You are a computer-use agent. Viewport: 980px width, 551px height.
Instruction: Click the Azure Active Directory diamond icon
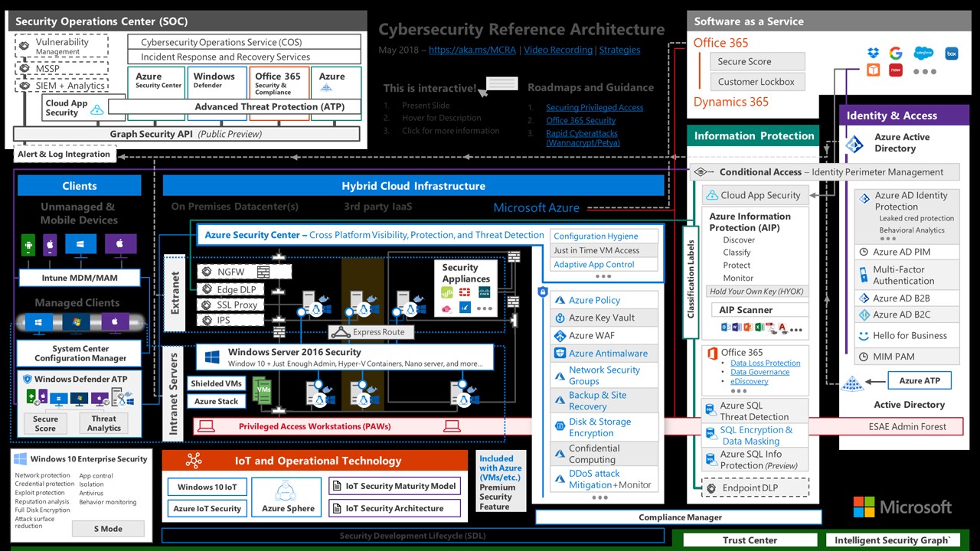(x=854, y=144)
